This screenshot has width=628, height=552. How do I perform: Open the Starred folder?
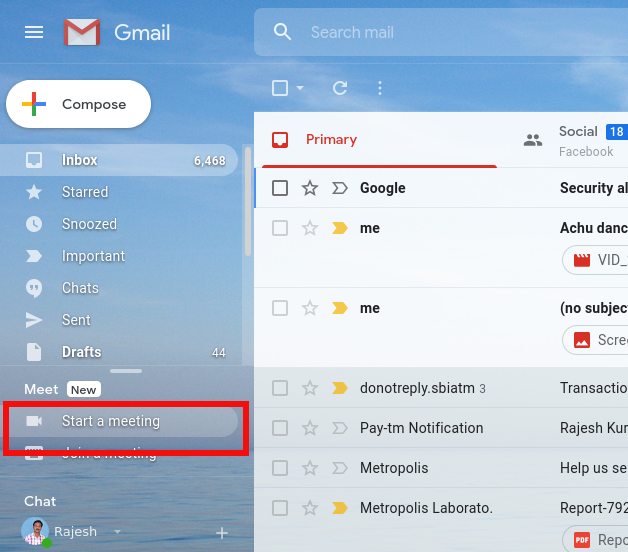click(x=119, y=192)
